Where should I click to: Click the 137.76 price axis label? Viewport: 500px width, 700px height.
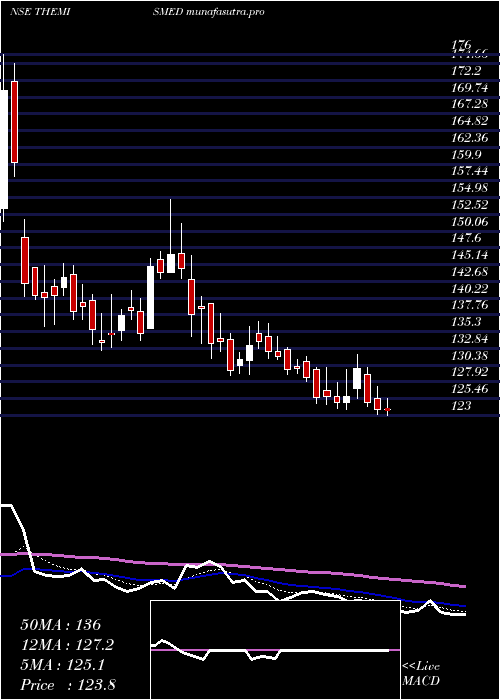470,305
